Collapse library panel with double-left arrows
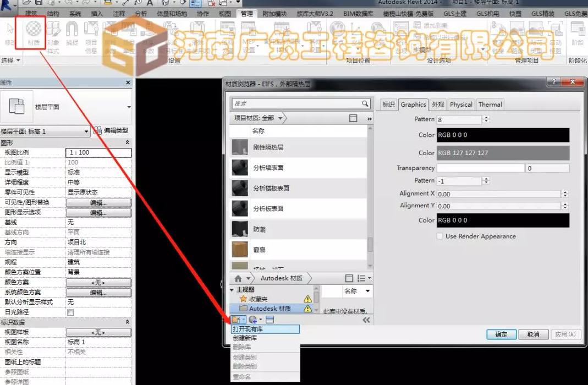Viewport: 588px width, 385px height. click(x=366, y=320)
